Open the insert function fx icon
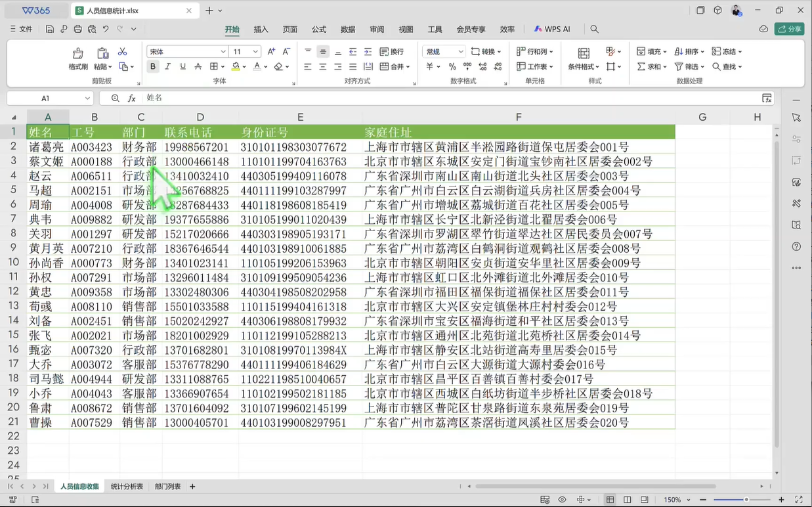Image resolution: width=812 pixels, height=507 pixels. (x=131, y=98)
